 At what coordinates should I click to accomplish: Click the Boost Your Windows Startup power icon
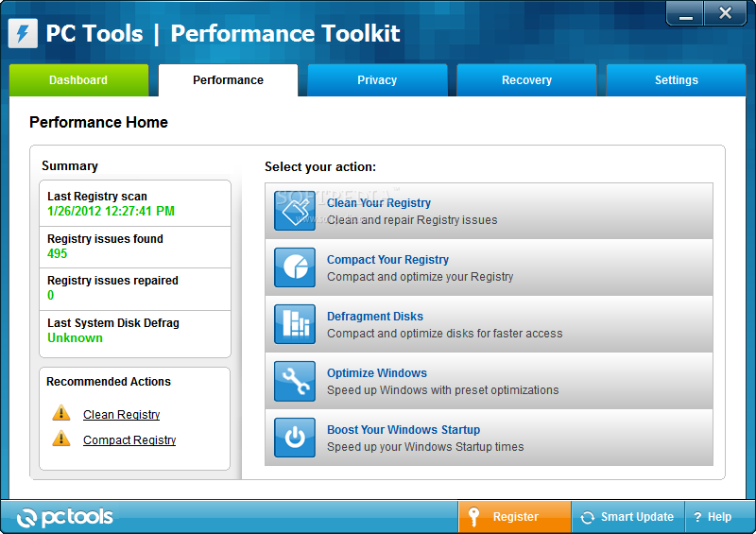pyautogui.click(x=295, y=438)
